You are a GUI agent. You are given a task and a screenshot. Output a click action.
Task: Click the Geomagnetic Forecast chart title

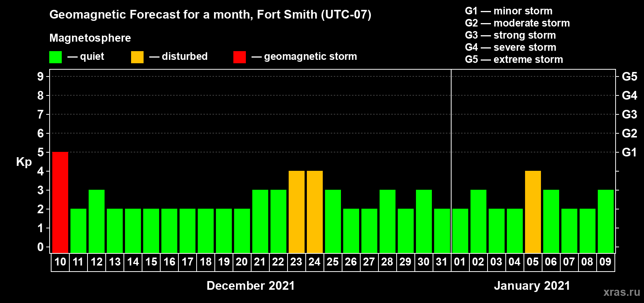point(210,15)
